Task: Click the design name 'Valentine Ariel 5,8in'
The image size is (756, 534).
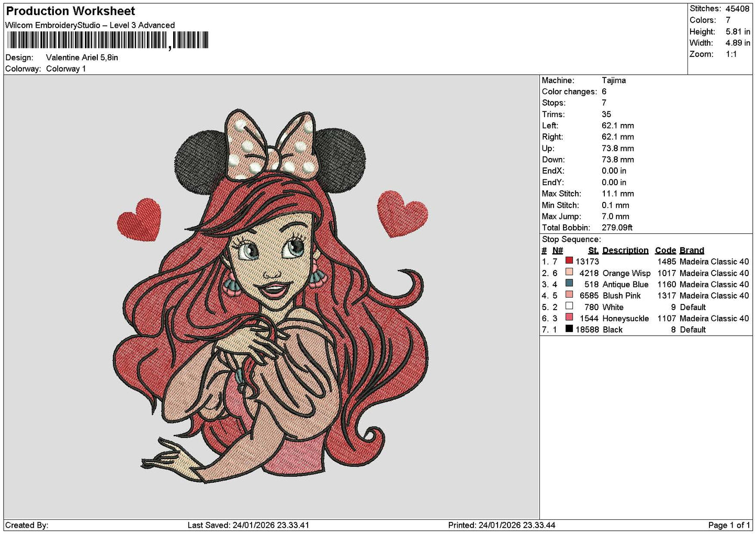Action: click(82, 58)
